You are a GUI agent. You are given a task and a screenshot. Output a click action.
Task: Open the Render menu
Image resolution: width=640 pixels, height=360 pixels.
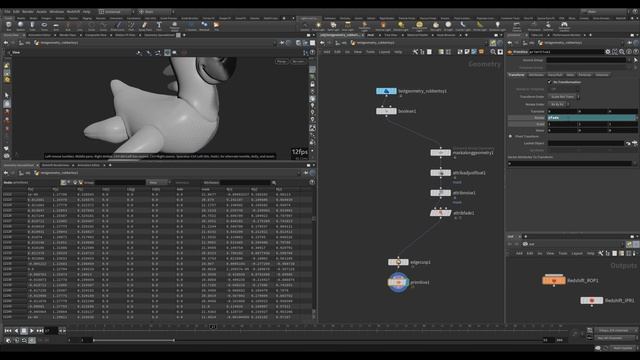click(x=28, y=12)
